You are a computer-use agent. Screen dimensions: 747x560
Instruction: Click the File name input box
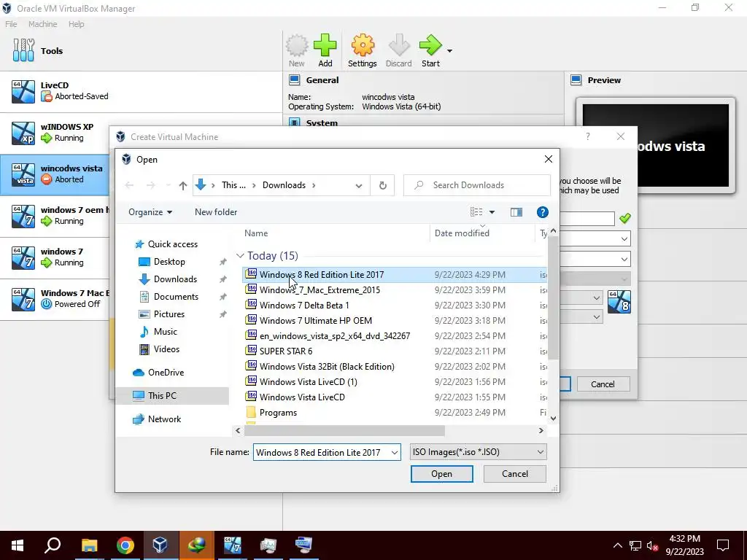326,452
